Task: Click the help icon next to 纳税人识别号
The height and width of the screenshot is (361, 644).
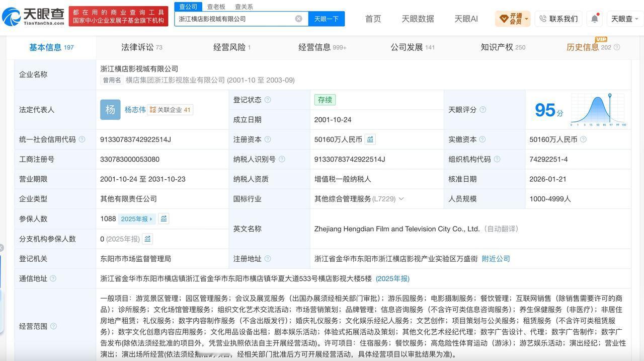Action: click(282, 159)
